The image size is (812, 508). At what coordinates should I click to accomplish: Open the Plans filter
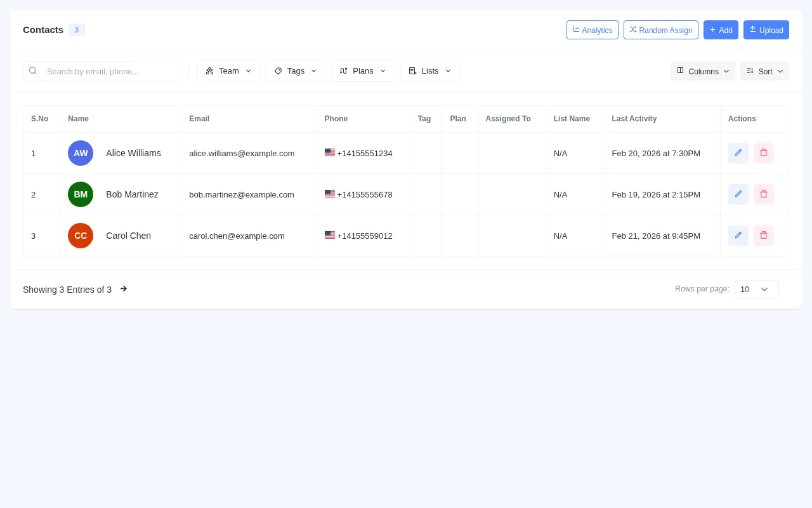click(363, 70)
